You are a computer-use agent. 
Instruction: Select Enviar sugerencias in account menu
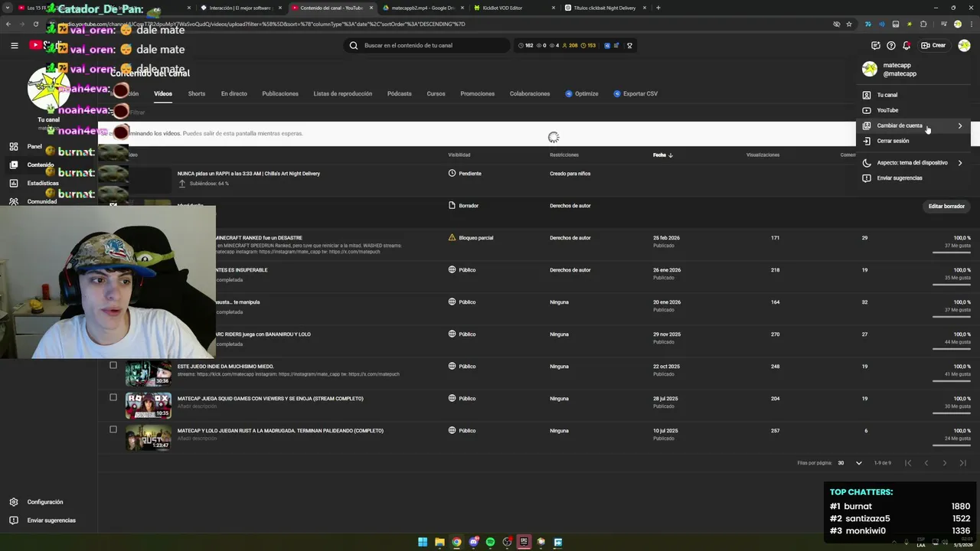[913, 178]
